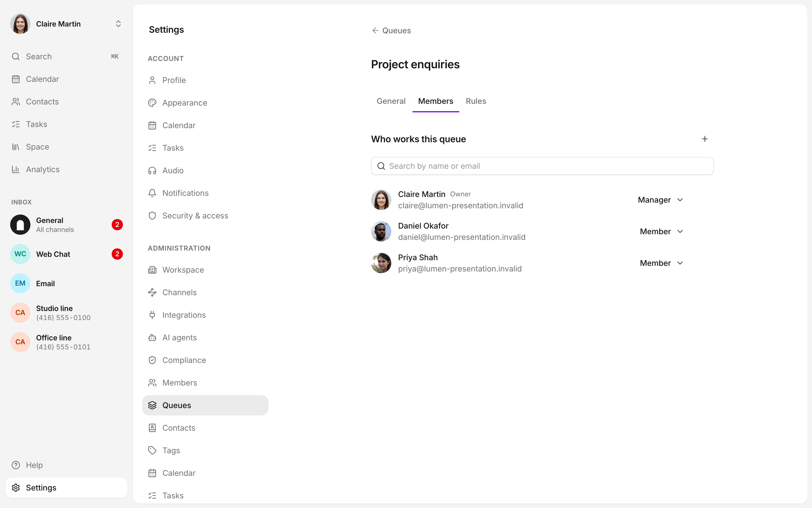Screen dimensions: 812x508
Task: Open Priya Shah's Member role dropdown
Action: (x=661, y=263)
